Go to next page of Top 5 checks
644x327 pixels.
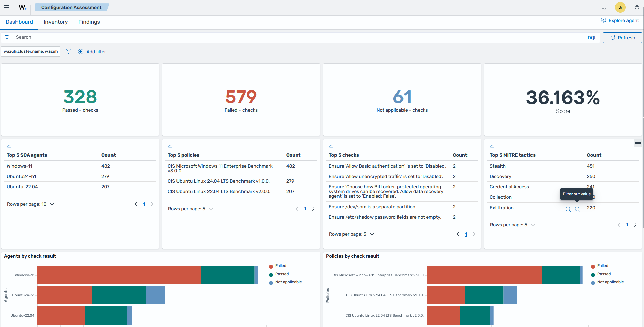pos(474,234)
